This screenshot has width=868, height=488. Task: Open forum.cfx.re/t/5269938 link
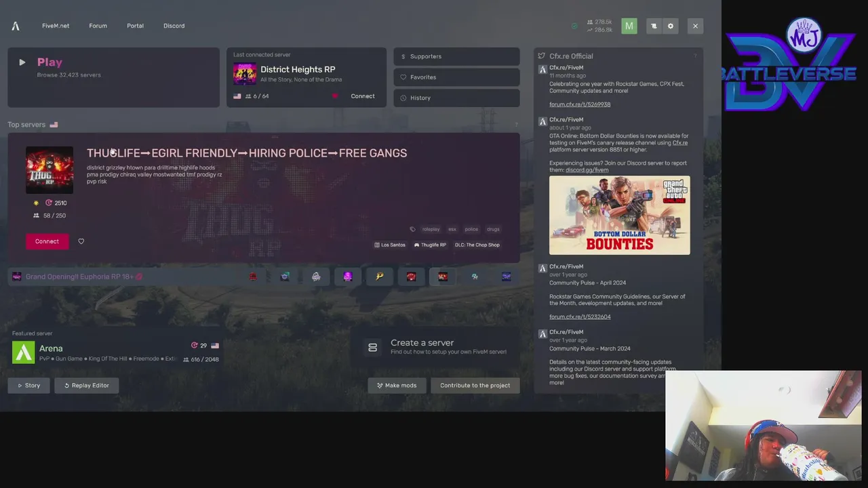coord(580,104)
